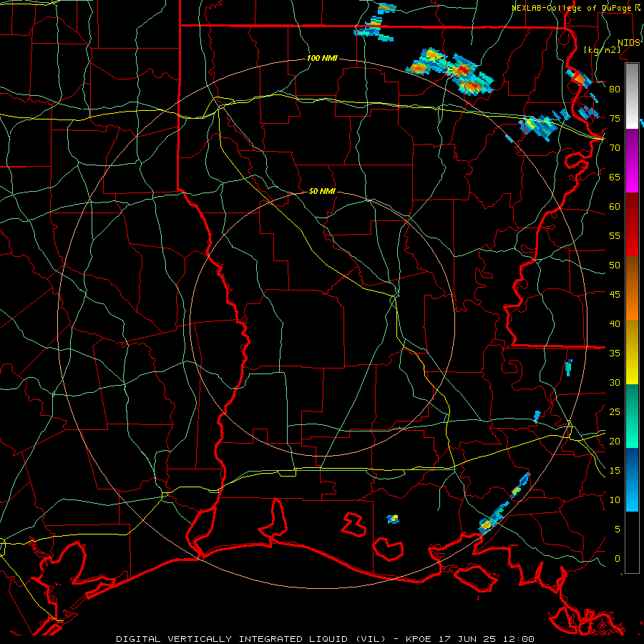Click the NEXLAB-College of DuPage label
This screenshot has height=644, width=644.
[x=572, y=8]
